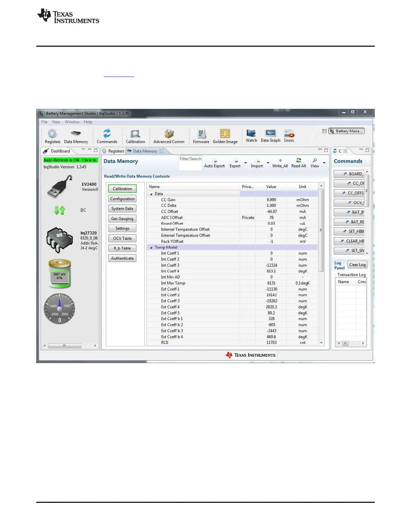411x532 pixels.
Task: Click the Open Perspective icon
Action: tap(324, 131)
